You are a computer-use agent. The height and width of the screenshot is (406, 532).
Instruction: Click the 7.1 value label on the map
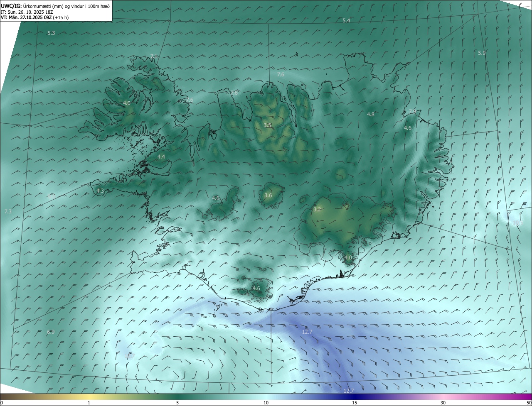(x=154, y=56)
